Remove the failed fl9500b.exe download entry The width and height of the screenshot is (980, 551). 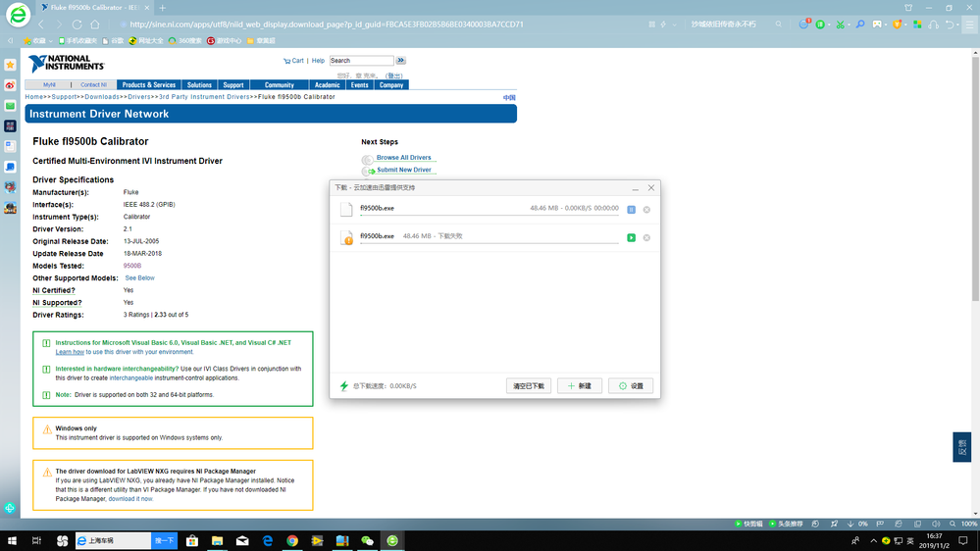pos(646,238)
